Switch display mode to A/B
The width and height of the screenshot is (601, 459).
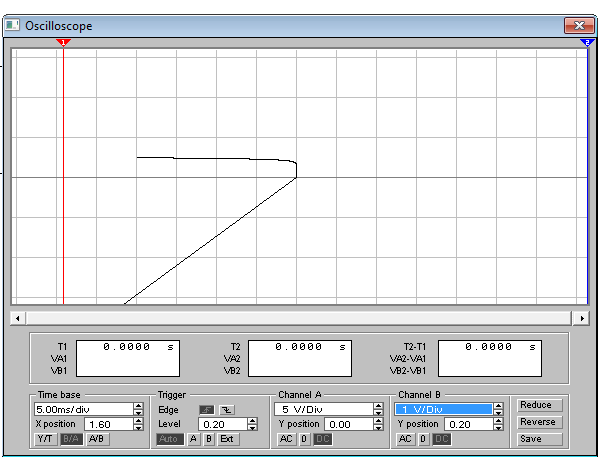(x=97, y=439)
